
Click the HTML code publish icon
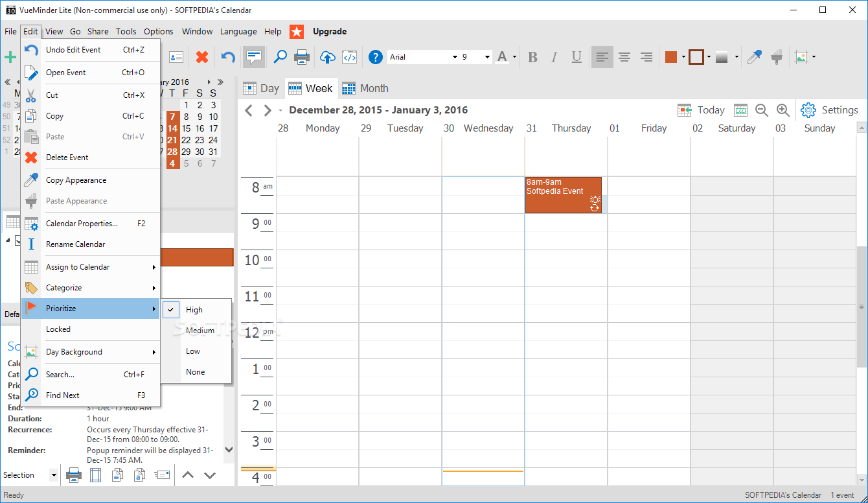(350, 57)
